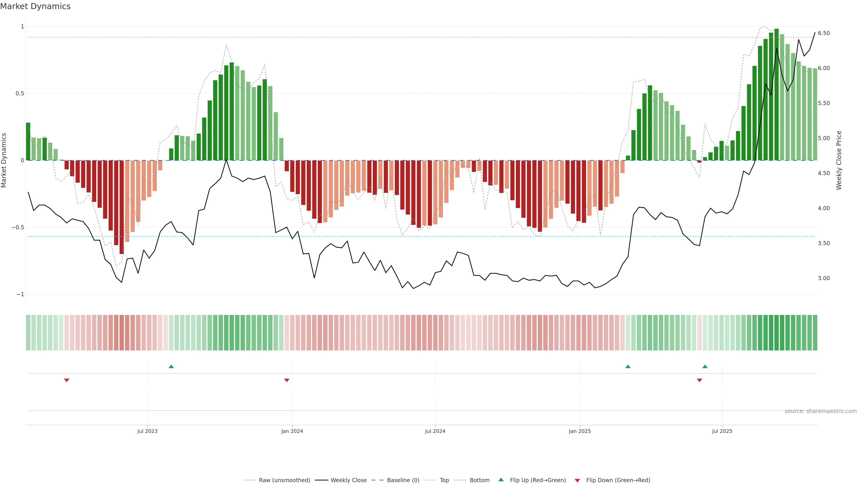Click the Flip Up green triangle legend icon
Screen dimensions: 868x488
pyautogui.click(x=501, y=480)
